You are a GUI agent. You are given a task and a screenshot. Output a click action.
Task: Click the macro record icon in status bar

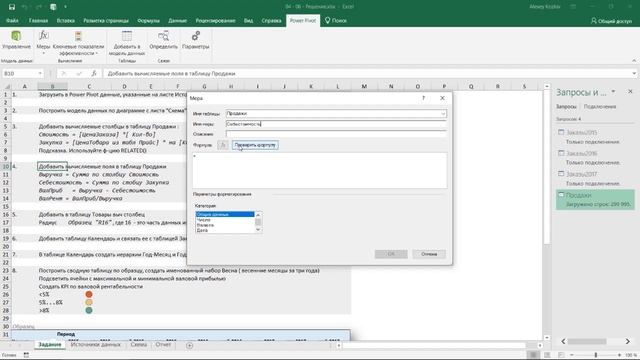tap(26, 355)
